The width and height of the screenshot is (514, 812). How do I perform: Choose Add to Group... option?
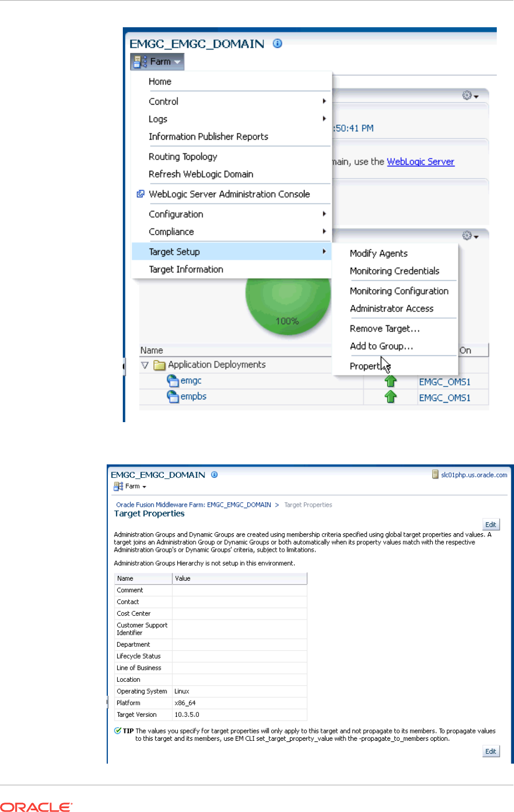[x=381, y=346]
